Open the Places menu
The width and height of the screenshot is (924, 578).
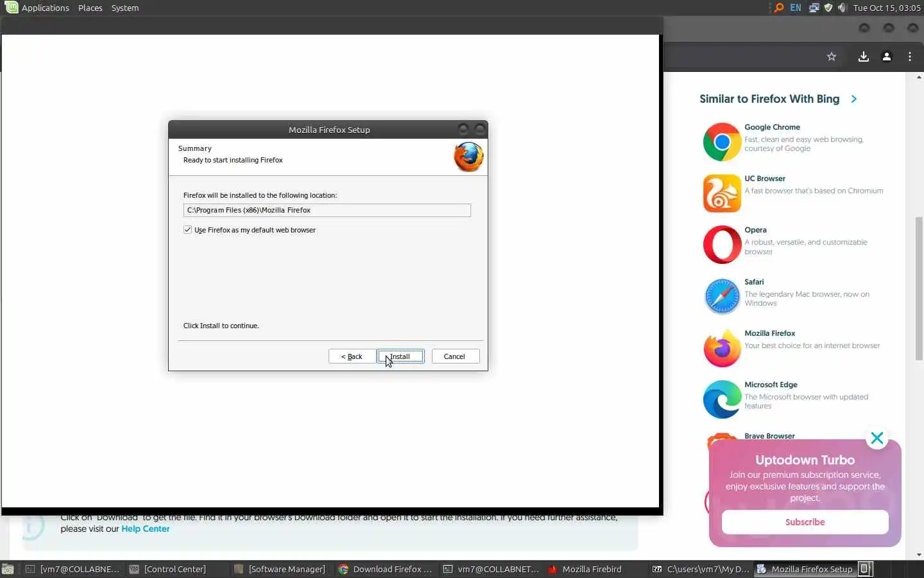[x=90, y=8]
